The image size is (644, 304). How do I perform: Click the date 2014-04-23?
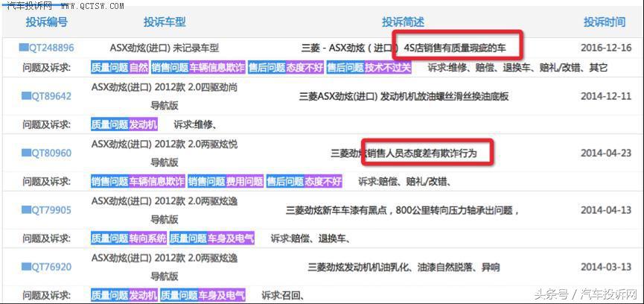(606, 153)
